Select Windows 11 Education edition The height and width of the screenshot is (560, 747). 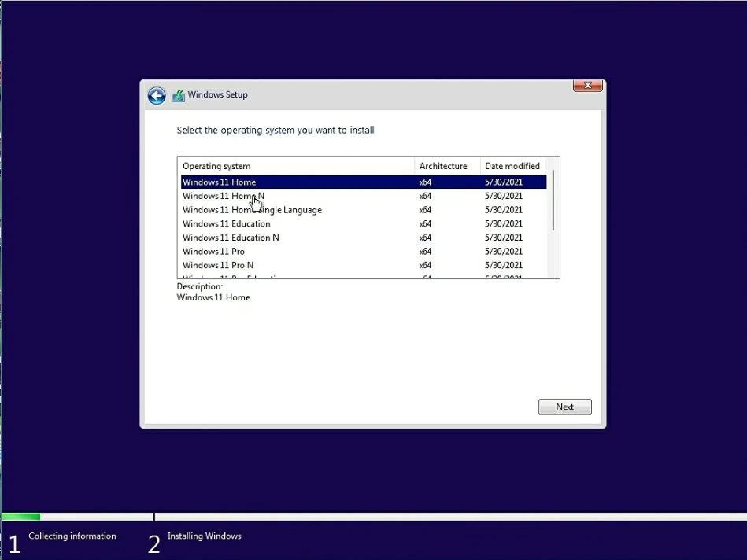tap(364, 223)
